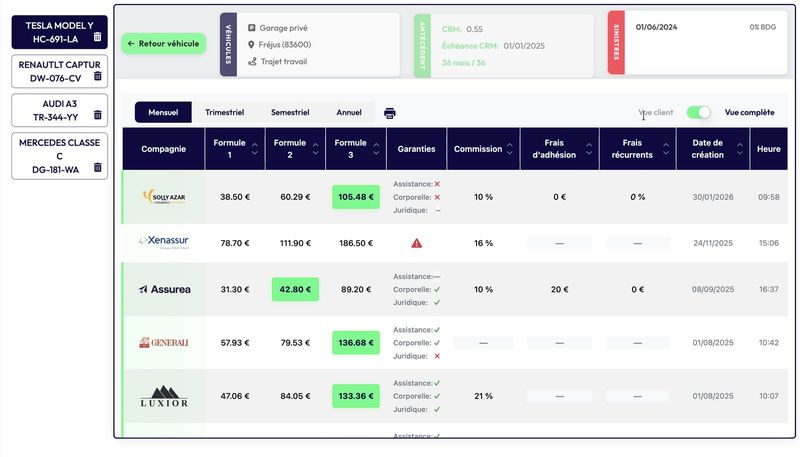Click the Fréjus location pin icon
The height and width of the screenshot is (457, 800).
[251, 45]
